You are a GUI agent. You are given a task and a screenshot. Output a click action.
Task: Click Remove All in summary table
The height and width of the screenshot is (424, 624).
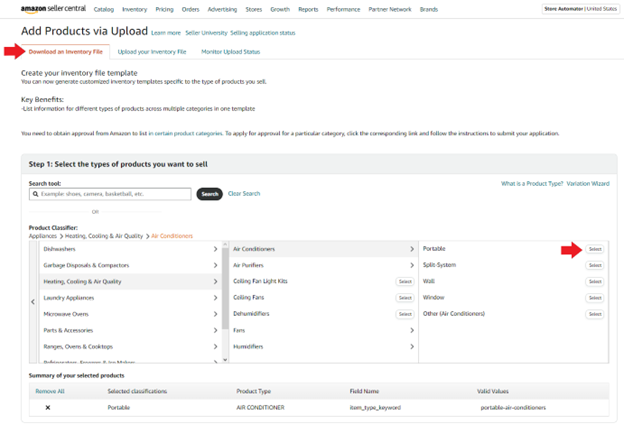50,391
